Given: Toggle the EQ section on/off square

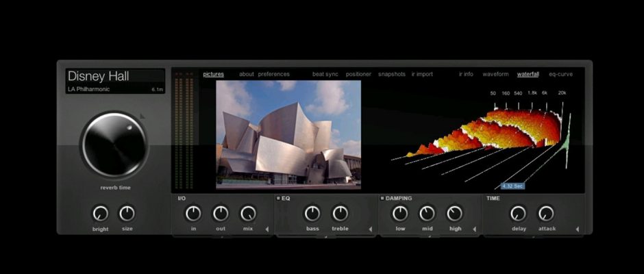Looking at the screenshot, I should 278,199.
